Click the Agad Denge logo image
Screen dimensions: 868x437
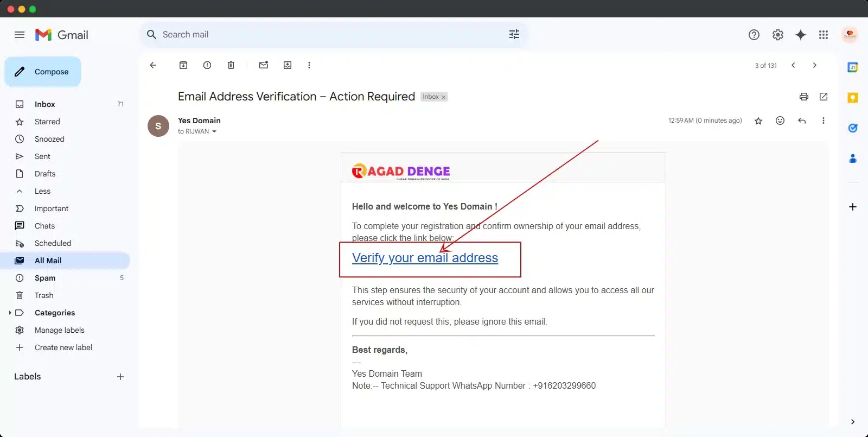pos(401,172)
